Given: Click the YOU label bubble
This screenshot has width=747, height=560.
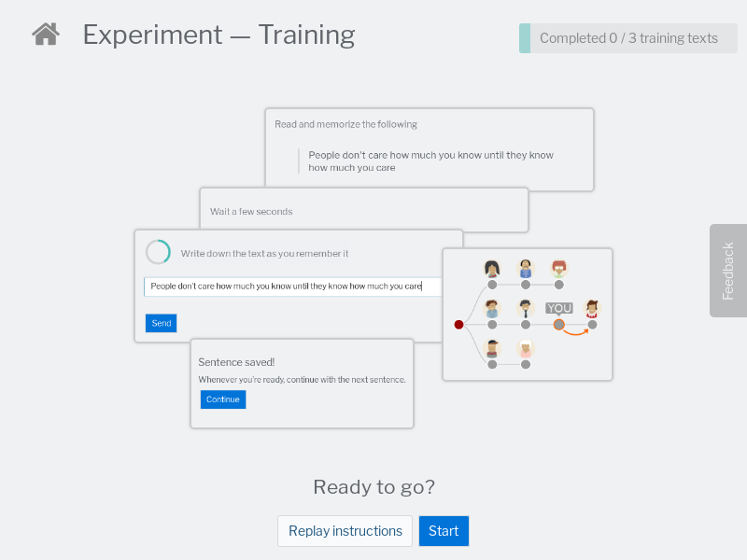Looking at the screenshot, I should 558,309.
